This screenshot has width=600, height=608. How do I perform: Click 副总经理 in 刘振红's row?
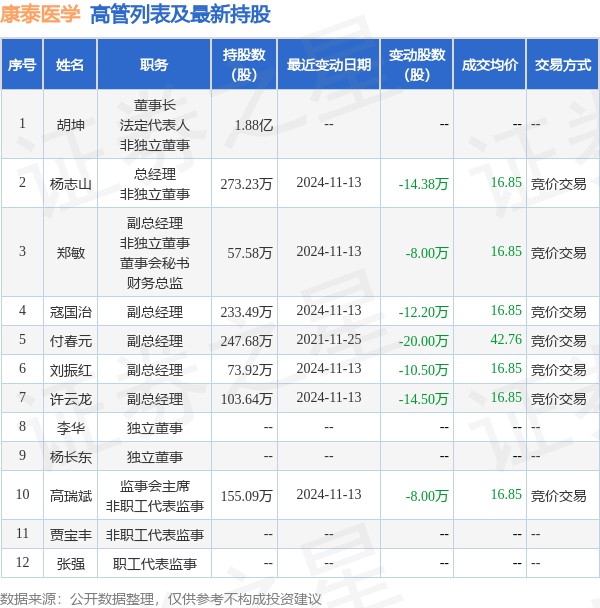click(x=154, y=370)
